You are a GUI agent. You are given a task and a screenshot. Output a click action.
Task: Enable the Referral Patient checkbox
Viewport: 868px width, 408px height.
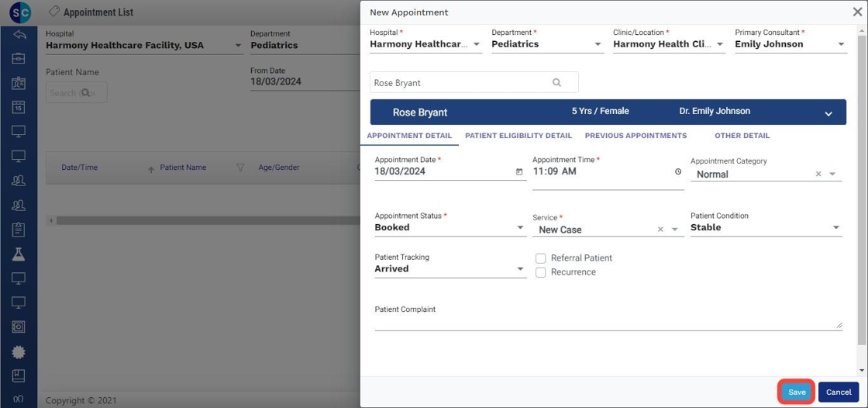coord(541,258)
